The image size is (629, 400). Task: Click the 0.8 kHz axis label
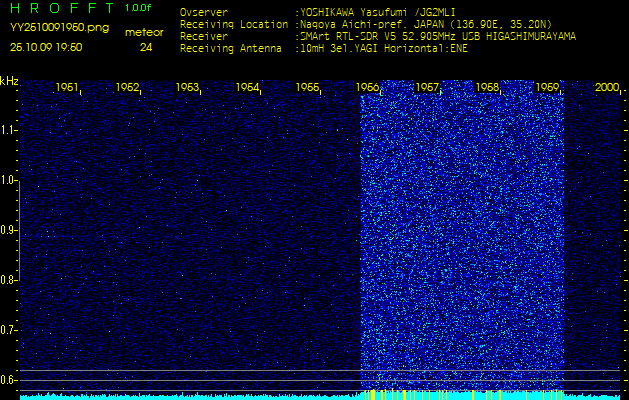point(7,280)
